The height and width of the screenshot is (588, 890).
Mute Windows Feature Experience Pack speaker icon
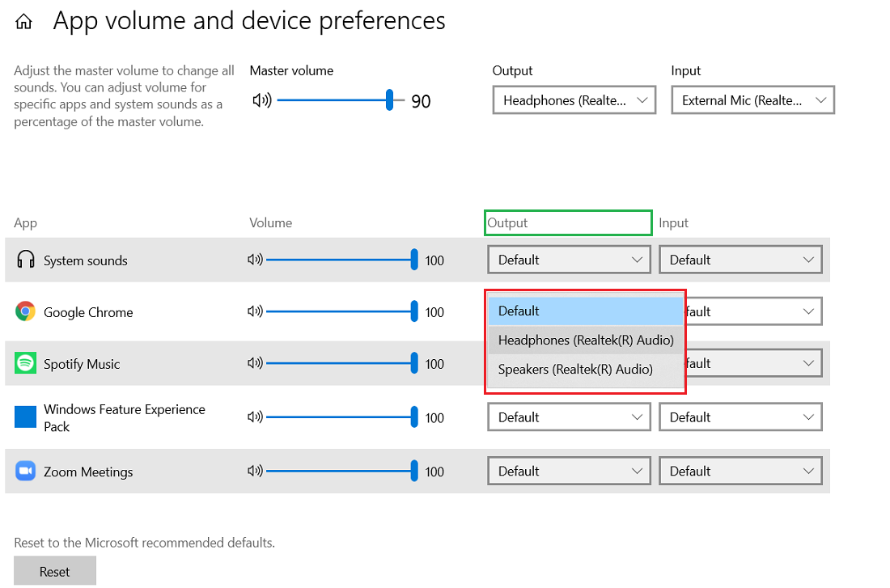[255, 417]
